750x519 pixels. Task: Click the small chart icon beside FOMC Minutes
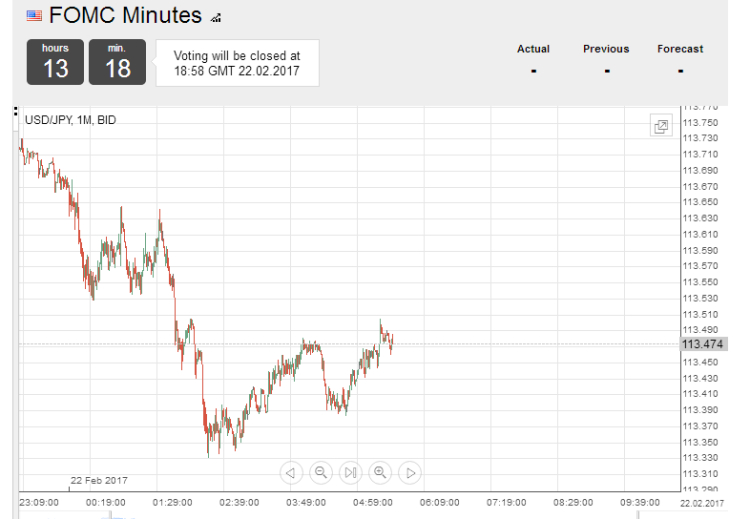tap(216, 18)
